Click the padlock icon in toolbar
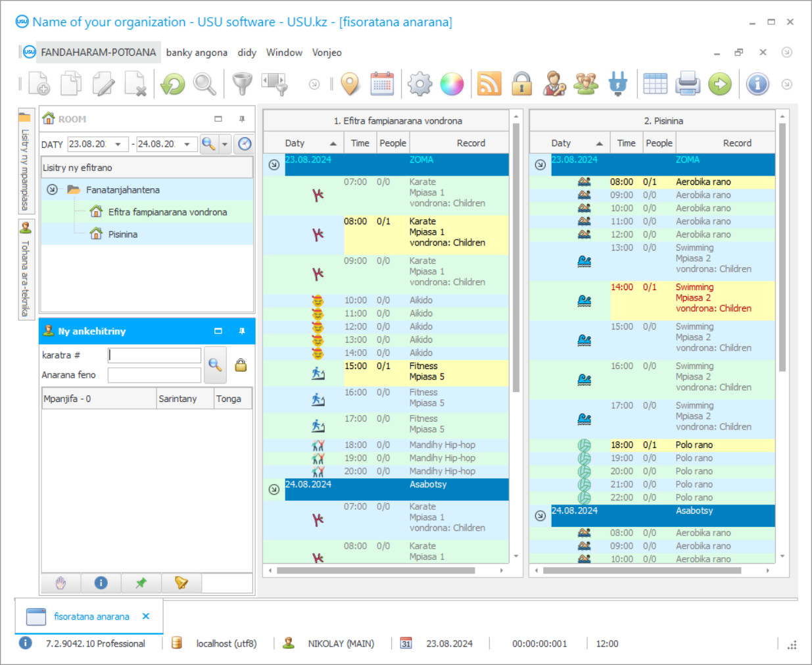 coord(522,84)
